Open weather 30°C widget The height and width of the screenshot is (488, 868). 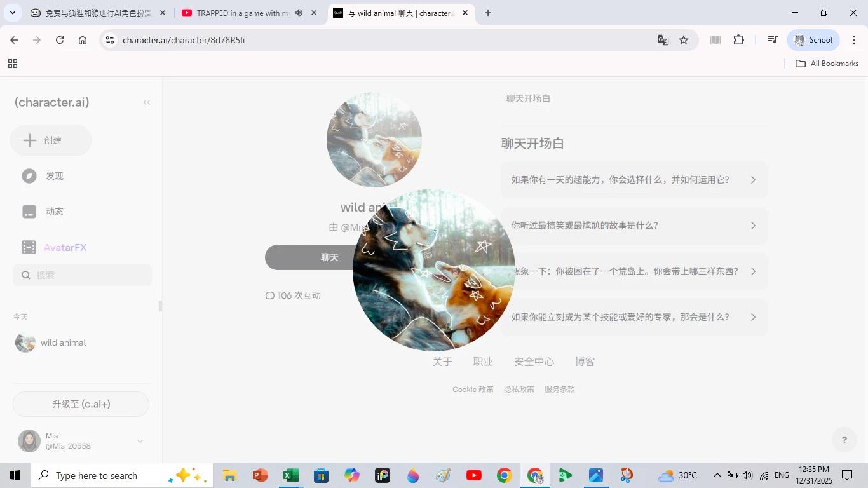[677, 475]
